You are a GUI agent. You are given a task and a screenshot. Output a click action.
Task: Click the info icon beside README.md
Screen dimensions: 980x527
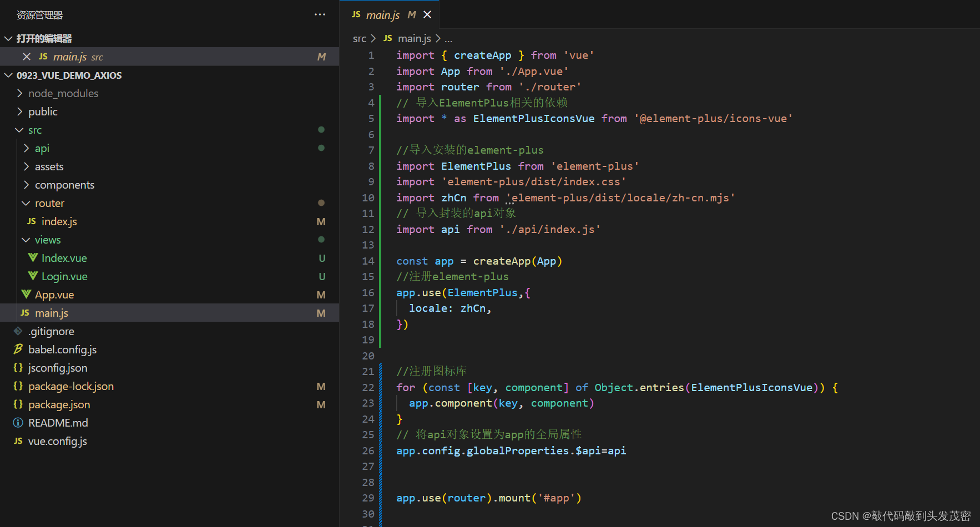point(18,423)
